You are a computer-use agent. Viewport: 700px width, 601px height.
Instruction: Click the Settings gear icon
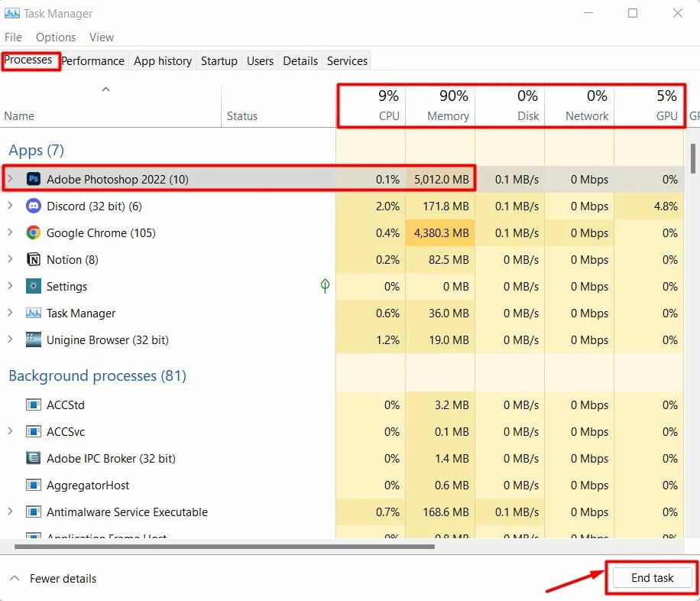[34, 287]
